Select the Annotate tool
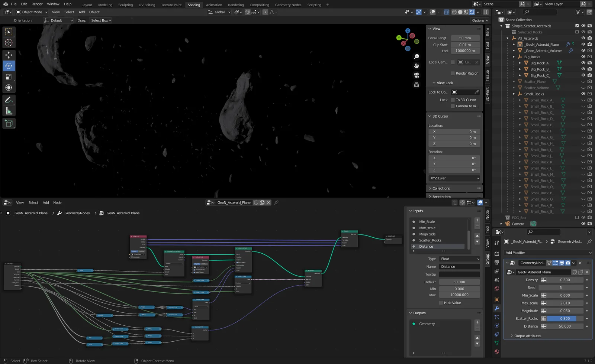 pyautogui.click(x=9, y=99)
